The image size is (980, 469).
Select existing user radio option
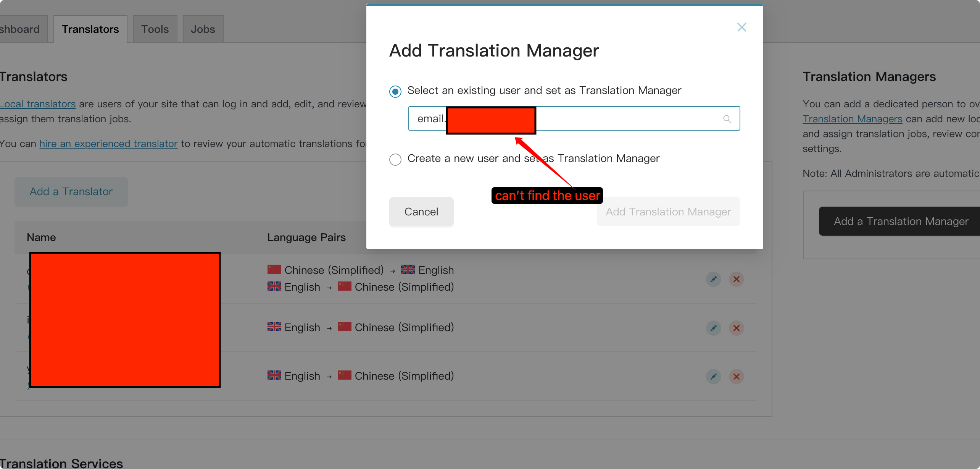click(x=395, y=92)
